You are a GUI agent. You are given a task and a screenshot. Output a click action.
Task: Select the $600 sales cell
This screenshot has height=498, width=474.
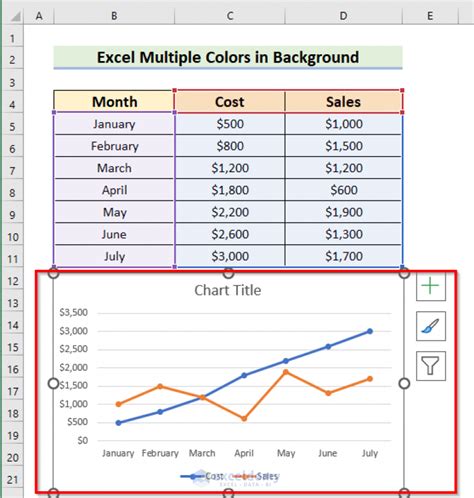click(344, 190)
